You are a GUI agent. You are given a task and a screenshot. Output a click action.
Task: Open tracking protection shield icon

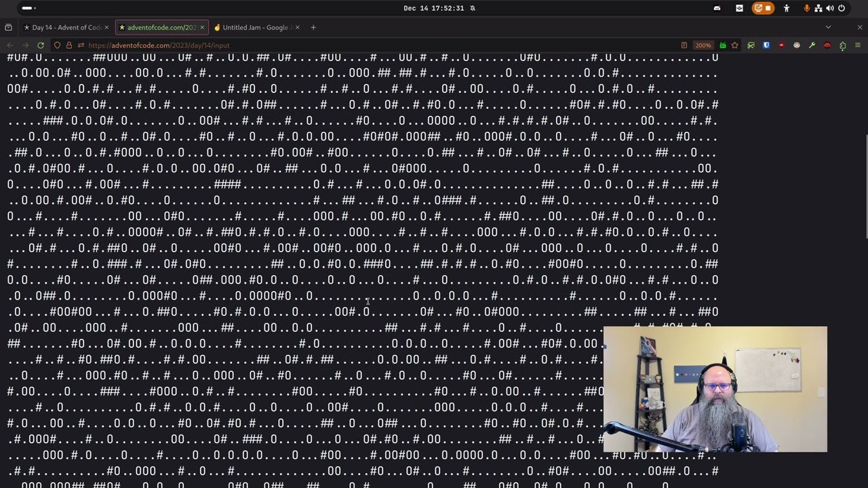pyautogui.click(x=58, y=45)
